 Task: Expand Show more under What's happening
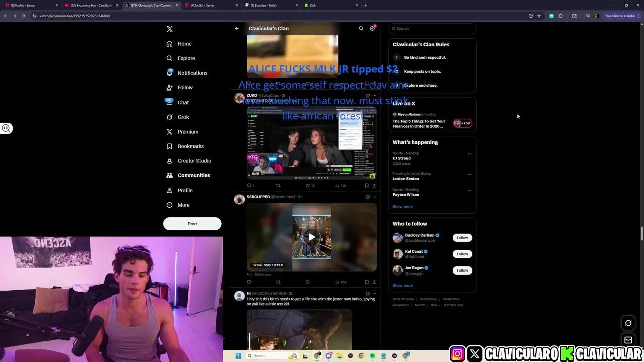tap(402, 206)
